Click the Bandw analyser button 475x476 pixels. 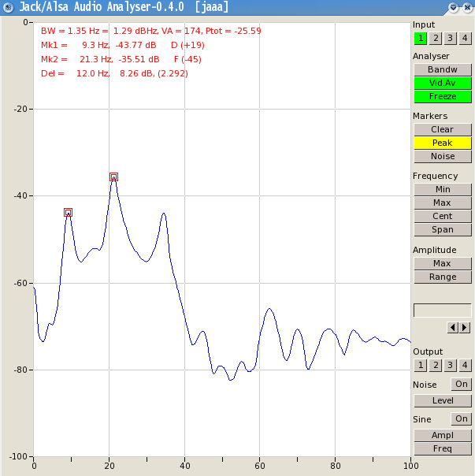pos(443,69)
